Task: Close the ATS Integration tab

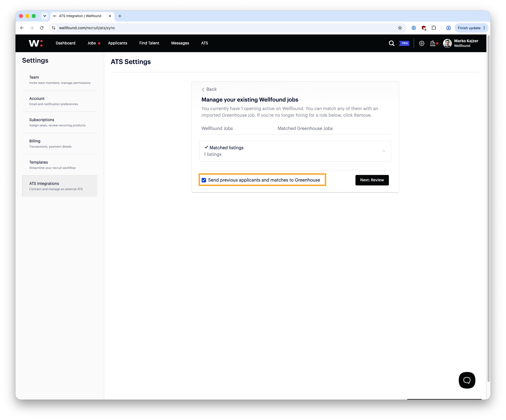Action: (110, 16)
